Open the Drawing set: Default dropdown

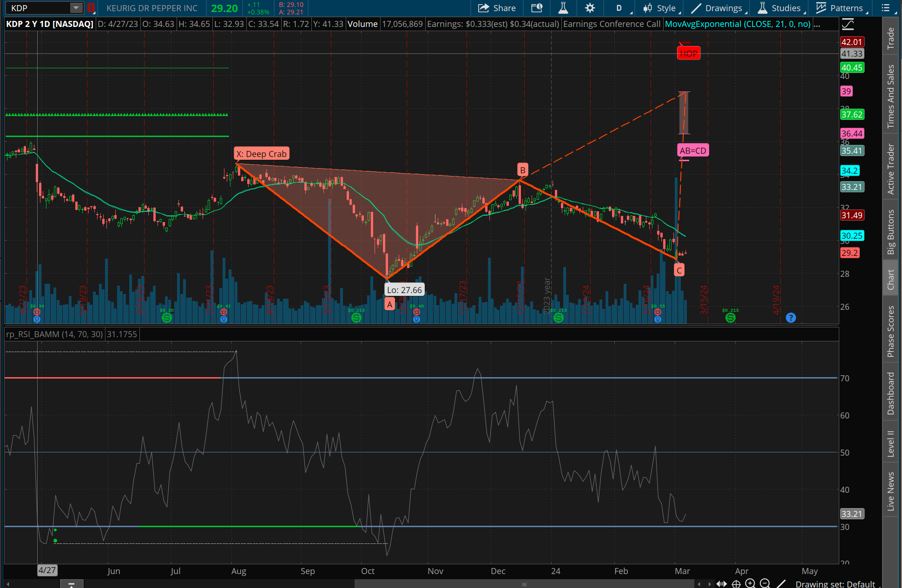tap(835, 584)
